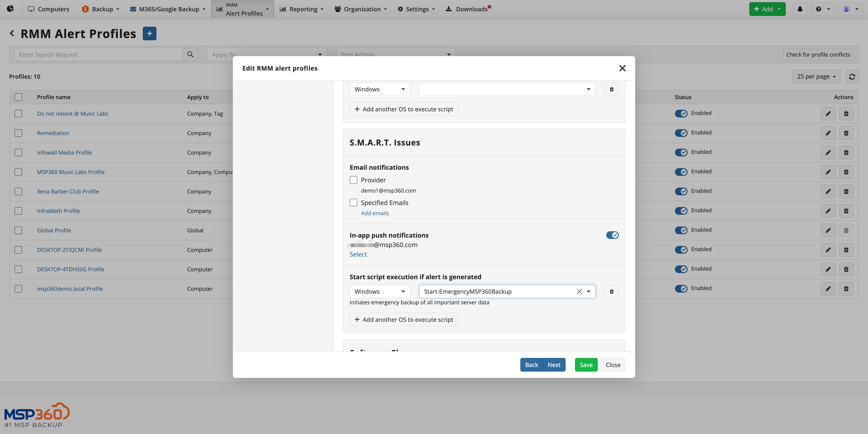
Task: Open the Apply To filter dropdown
Action: coord(267,54)
